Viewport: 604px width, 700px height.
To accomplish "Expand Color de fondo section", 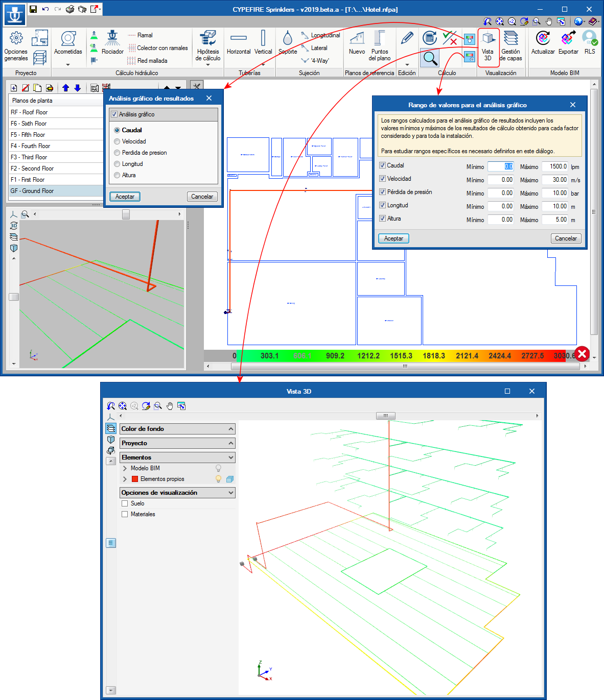I will click(x=177, y=429).
